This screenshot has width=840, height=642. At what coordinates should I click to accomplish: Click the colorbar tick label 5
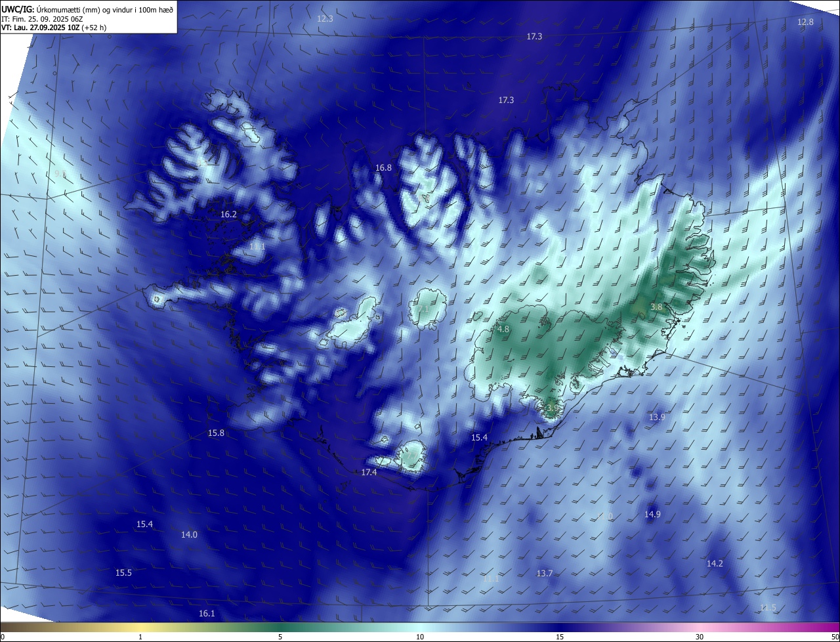tap(280, 637)
